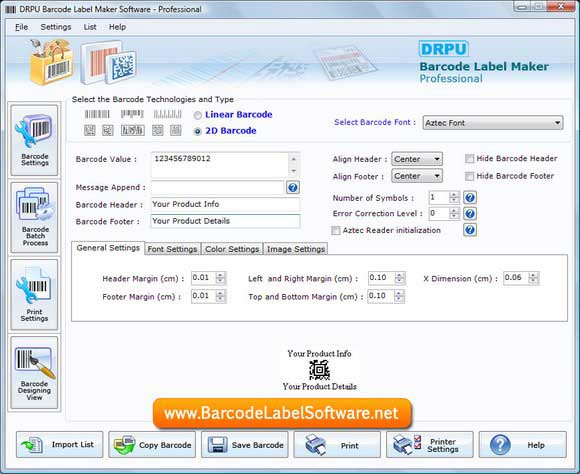Click the help icon for Error Correction Level
Screen dimensions: 580x474
(470, 214)
